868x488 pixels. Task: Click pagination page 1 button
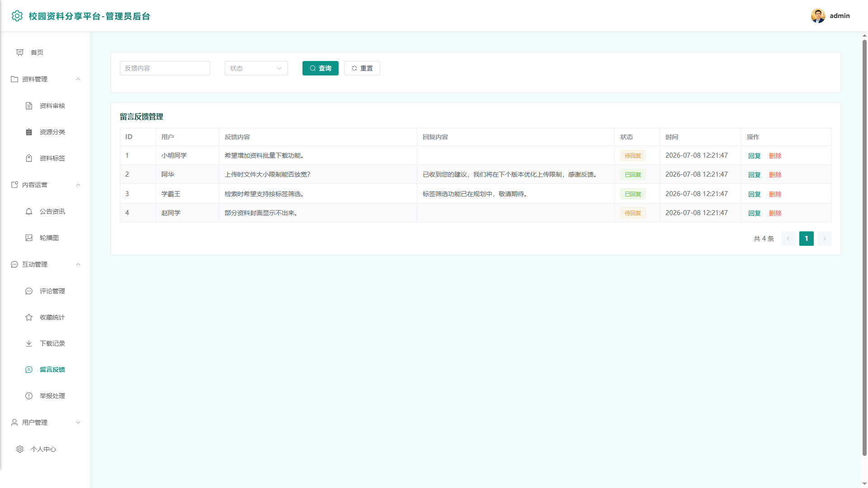pos(807,239)
